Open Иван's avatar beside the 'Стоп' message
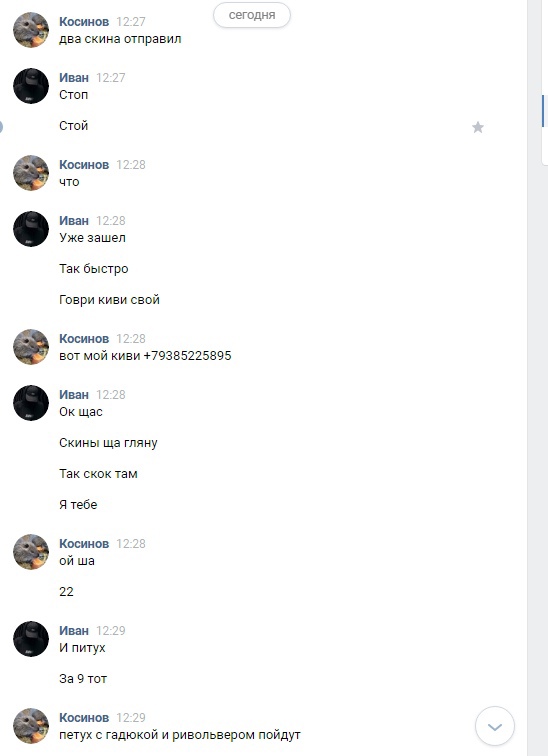 31,86
